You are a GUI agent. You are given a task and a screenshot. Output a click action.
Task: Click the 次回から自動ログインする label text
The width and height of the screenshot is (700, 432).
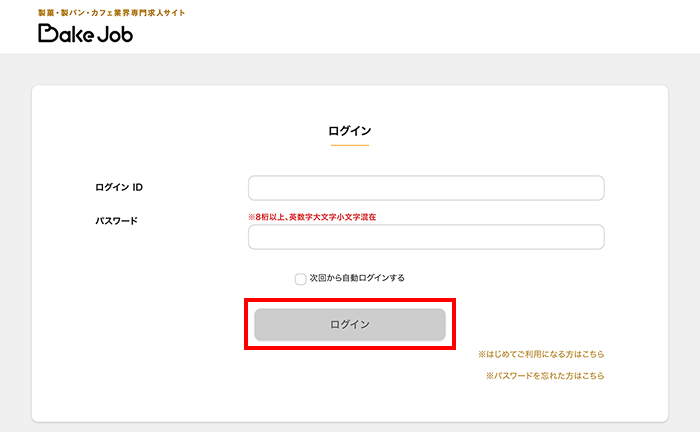click(x=357, y=278)
